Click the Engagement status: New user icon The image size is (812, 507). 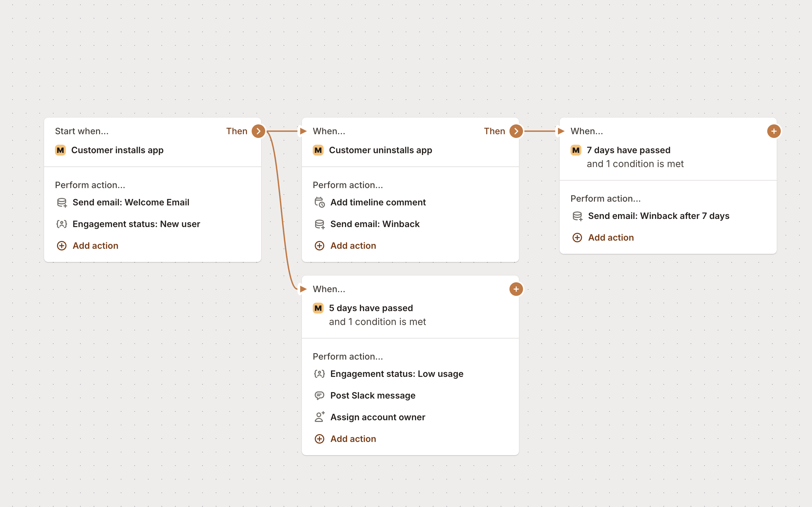[62, 224]
